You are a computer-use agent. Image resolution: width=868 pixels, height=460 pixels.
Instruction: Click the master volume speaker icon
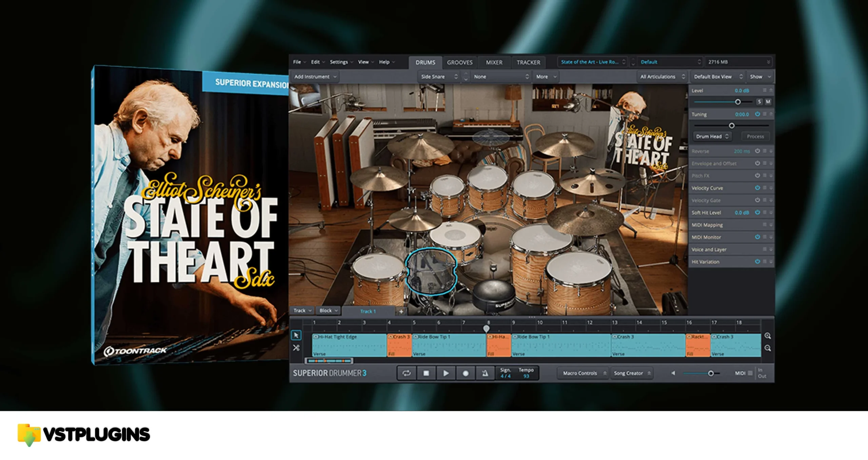tap(673, 373)
